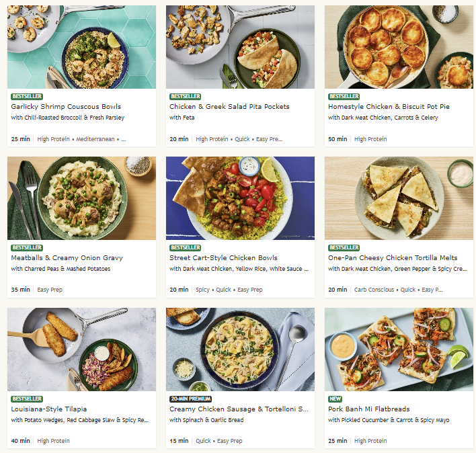View the Pork Banh Mi Flatbreads photo
Image resolution: width=476 pixels, height=453 pixels.
click(399, 349)
